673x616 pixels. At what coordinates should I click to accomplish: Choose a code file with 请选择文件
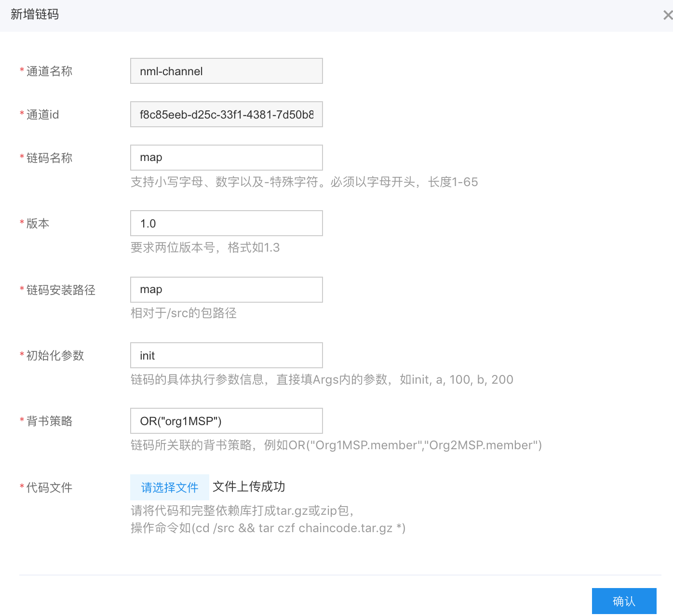click(x=170, y=487)
